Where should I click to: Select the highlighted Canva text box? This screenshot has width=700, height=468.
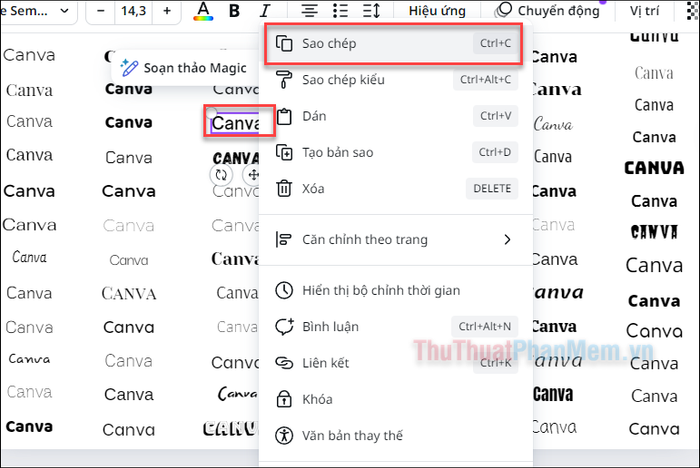pos(236,123)
